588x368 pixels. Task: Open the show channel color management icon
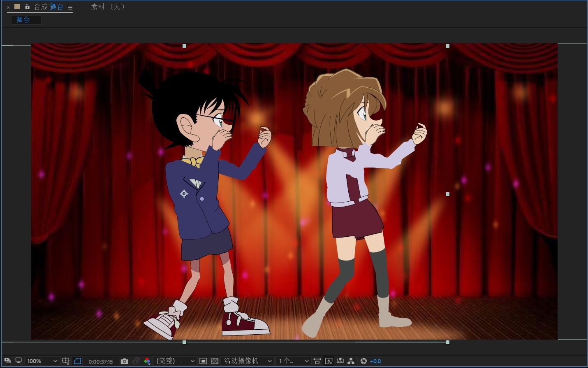point(147,361)
